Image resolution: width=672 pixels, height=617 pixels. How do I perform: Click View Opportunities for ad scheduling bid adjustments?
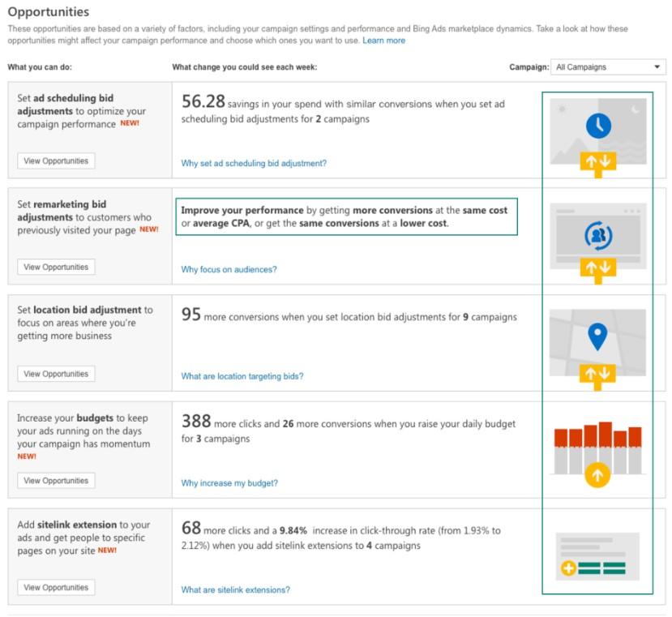tap(56, 161)
